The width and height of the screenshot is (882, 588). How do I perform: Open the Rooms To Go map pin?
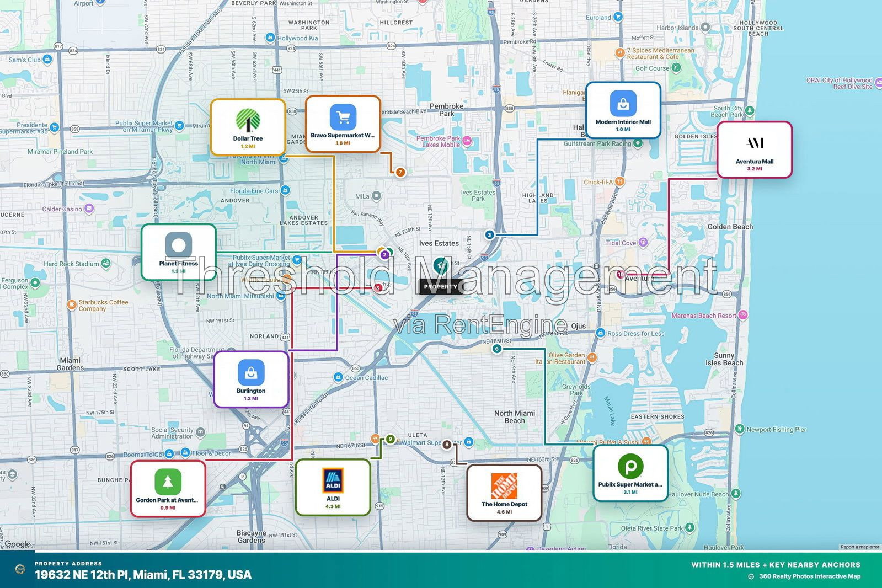[x=170, y=453]
